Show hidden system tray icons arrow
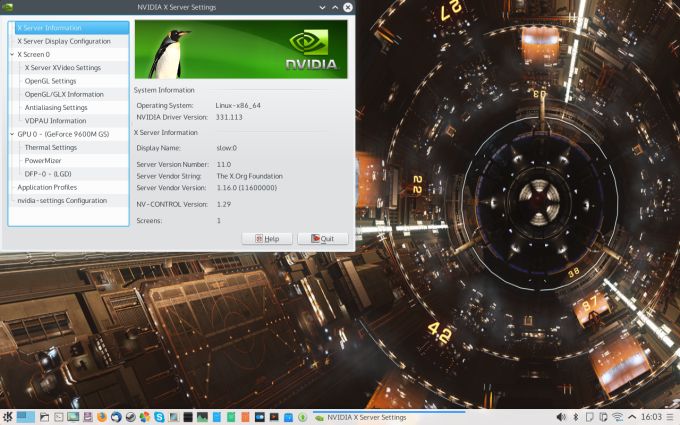The width and height of the screenshot is (680, 425). pyautogui.click(x=632, y=417)
